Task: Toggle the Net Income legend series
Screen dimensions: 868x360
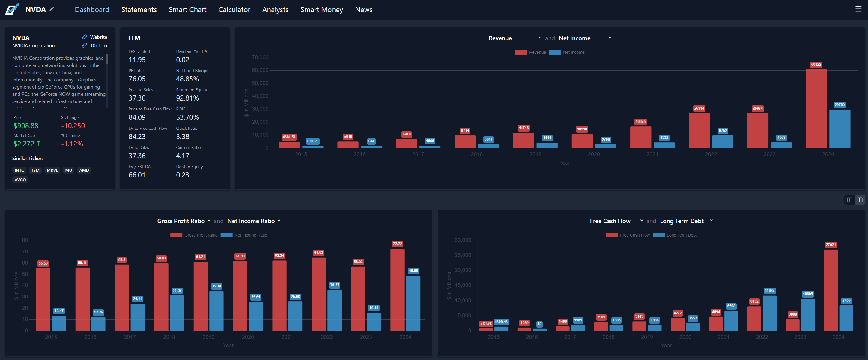Action: 567,52
